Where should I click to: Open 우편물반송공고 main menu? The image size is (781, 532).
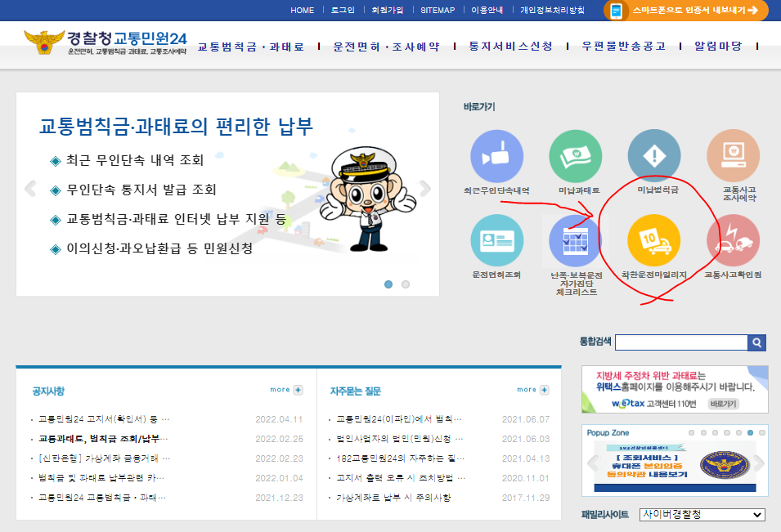coord(624,47)
